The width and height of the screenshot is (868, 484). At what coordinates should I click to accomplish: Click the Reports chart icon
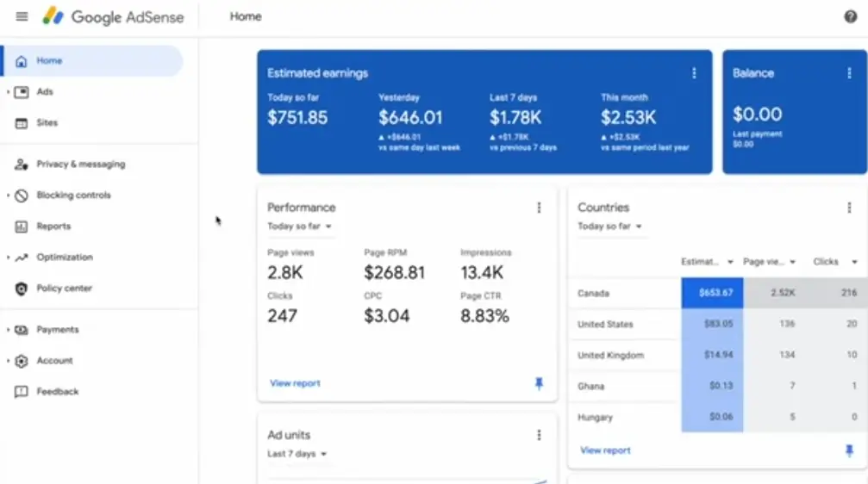pos(21,226)
